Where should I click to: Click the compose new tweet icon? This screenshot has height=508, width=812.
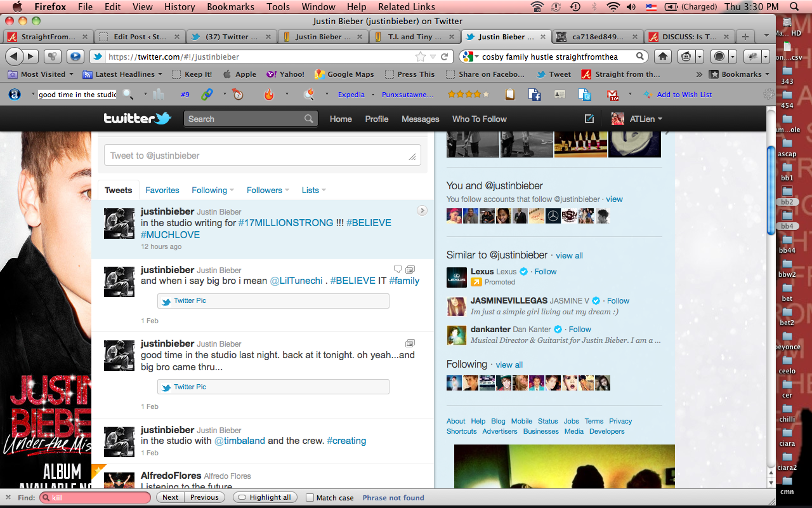pyautogui.click(x=589, y=119)
